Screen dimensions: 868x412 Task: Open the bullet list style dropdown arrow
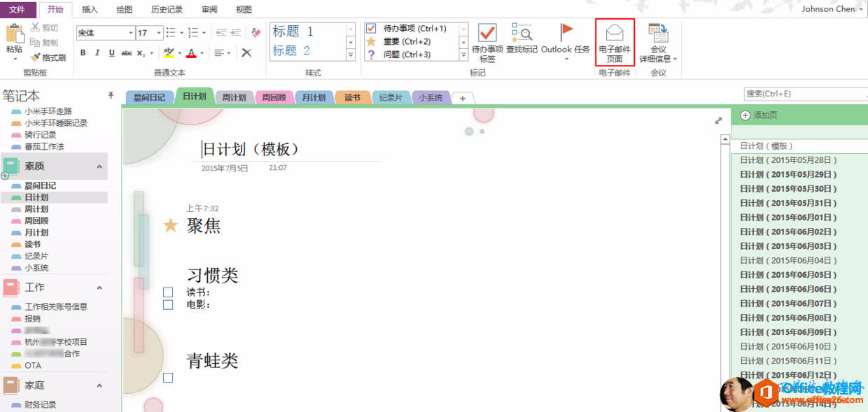[181, 33]
